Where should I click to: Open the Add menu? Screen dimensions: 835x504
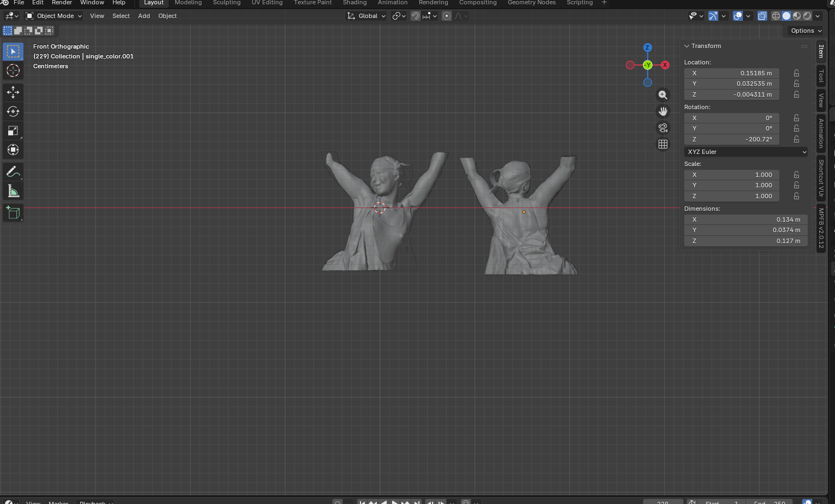coord(144,16)
